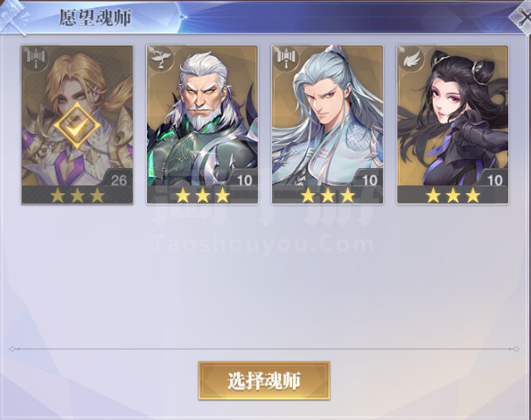Click the wing class icon on black-haired girl card
This screenshot has height=420, width=531.
(411, 59)
